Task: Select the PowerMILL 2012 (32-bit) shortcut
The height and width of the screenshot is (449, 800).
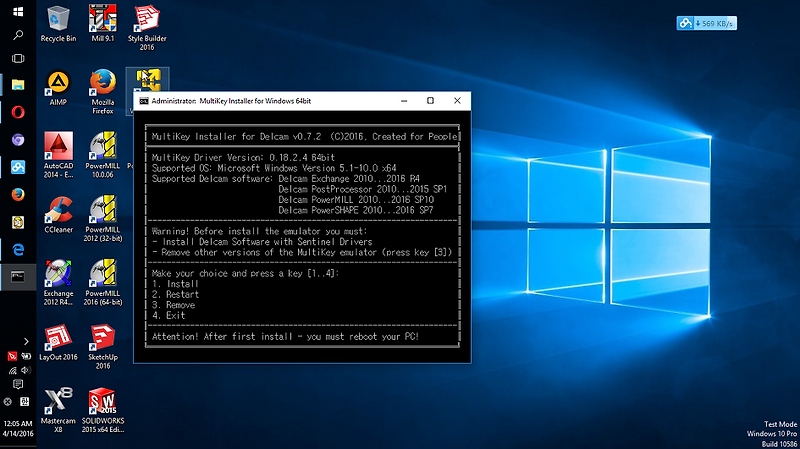Action: point(103,219)
